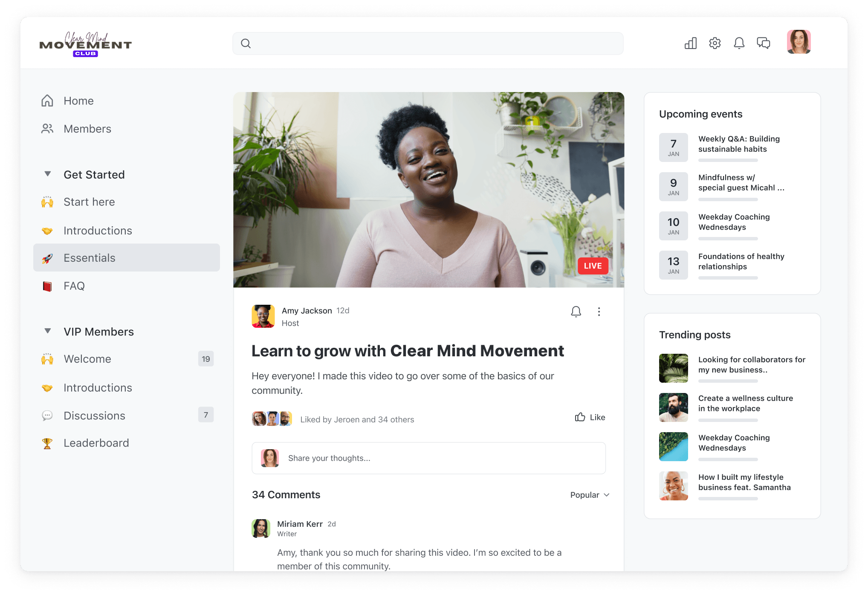Click the search magnifier icon

pos(246,43)
